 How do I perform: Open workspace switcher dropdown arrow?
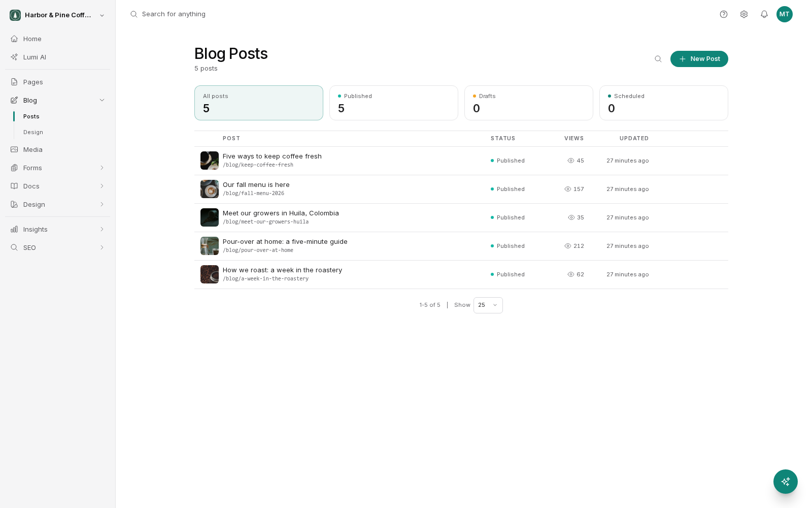[x=102, y=15]
